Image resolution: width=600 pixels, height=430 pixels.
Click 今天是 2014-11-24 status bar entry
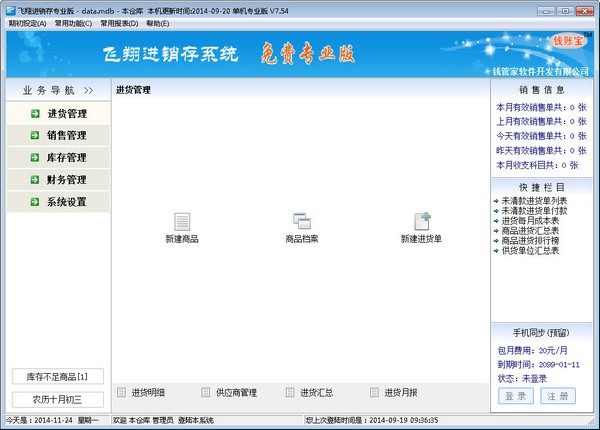52,420
